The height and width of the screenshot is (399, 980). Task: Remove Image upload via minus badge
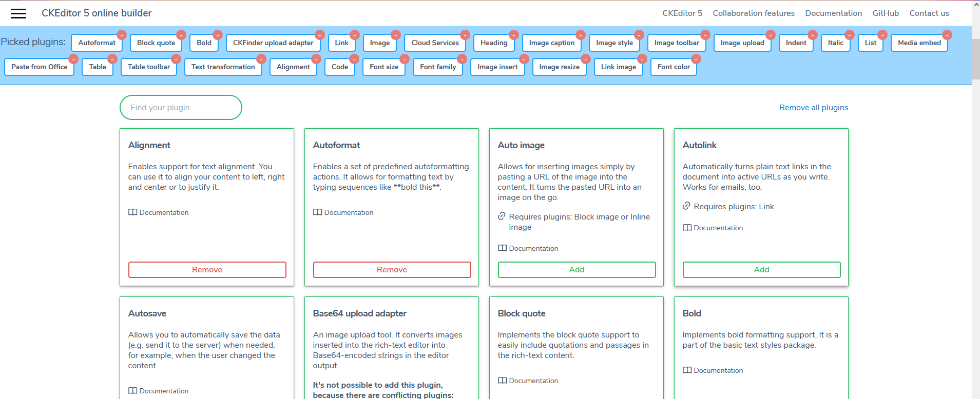pyautogui.click(x=771, y=35)
